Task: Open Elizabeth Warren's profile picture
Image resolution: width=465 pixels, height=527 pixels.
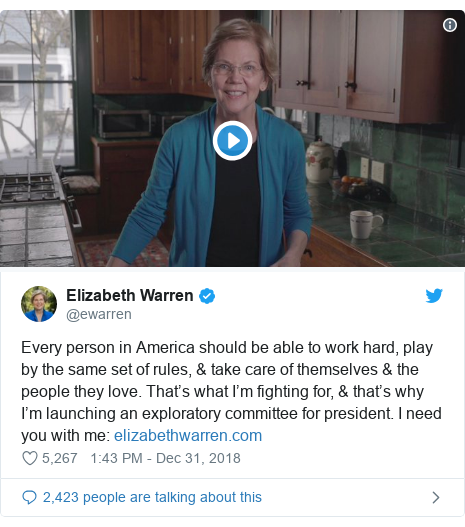Action: [39, 304]
